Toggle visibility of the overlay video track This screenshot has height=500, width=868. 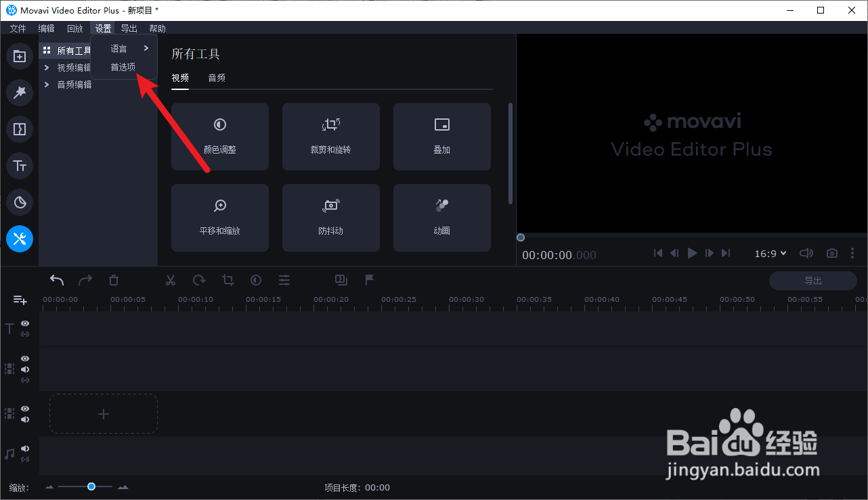tap(25, 359)
